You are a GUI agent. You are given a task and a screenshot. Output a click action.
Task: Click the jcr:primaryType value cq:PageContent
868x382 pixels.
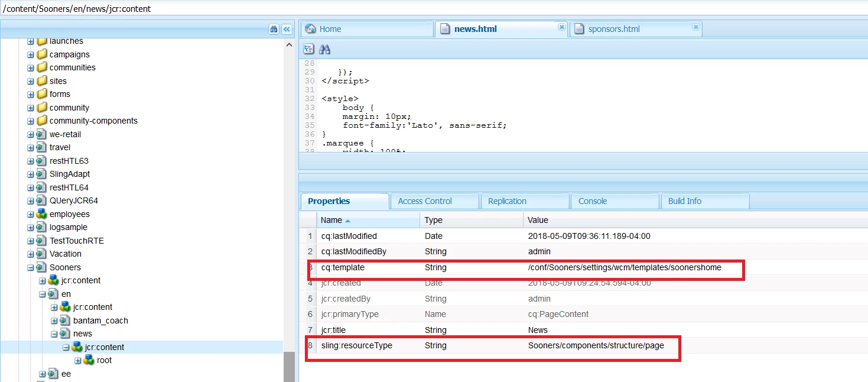pyautogui.click(x=558, y=314)
